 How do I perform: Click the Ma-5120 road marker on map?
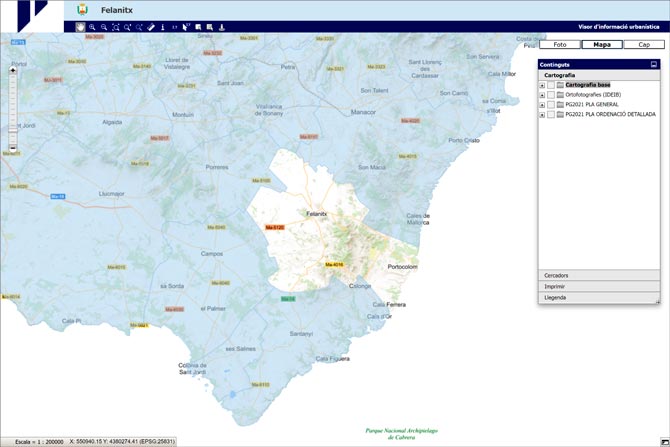point(274,227)
